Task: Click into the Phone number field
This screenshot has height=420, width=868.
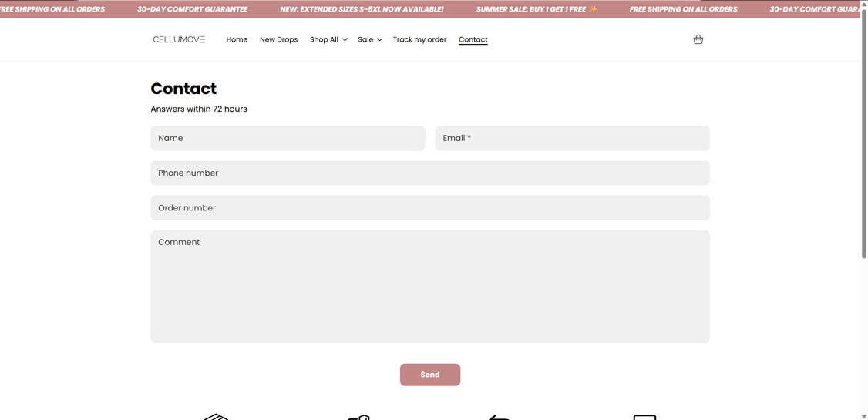Action: pos(430,173)
